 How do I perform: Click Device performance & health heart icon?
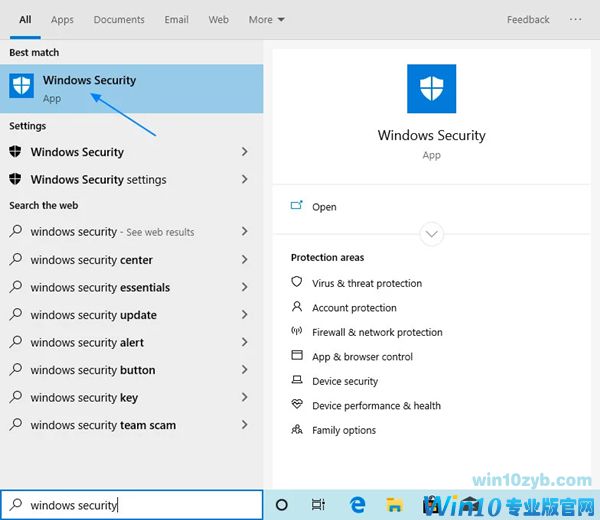(x=297, y=404)
